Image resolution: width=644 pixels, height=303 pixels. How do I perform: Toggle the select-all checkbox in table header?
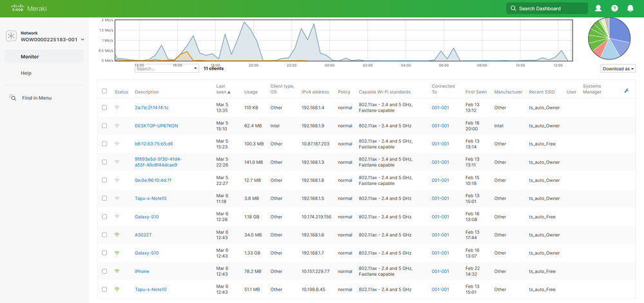(x=104, y=92)
